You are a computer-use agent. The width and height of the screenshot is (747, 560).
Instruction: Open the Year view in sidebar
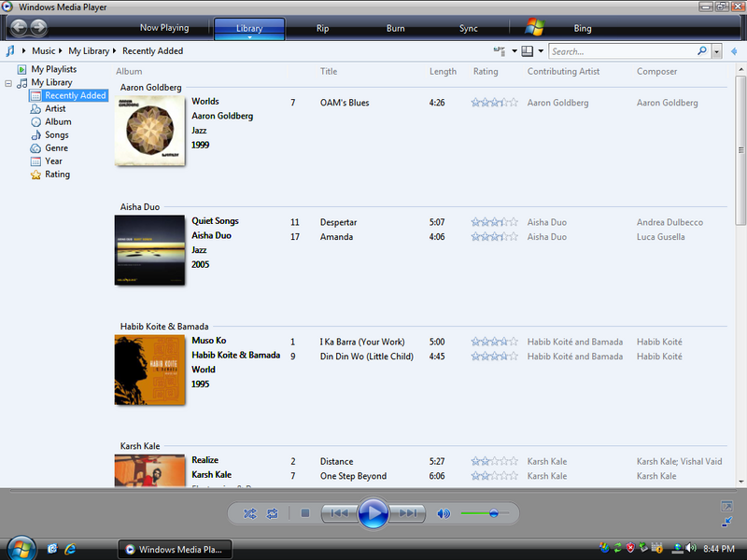pos(53,161)
